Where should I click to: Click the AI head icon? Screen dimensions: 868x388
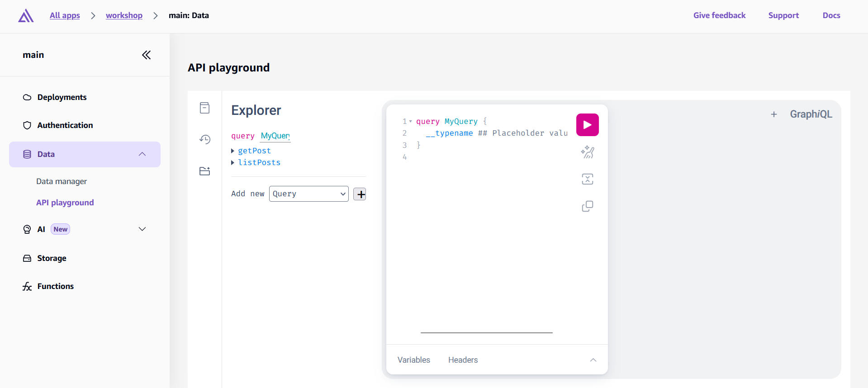click(27, 229)
